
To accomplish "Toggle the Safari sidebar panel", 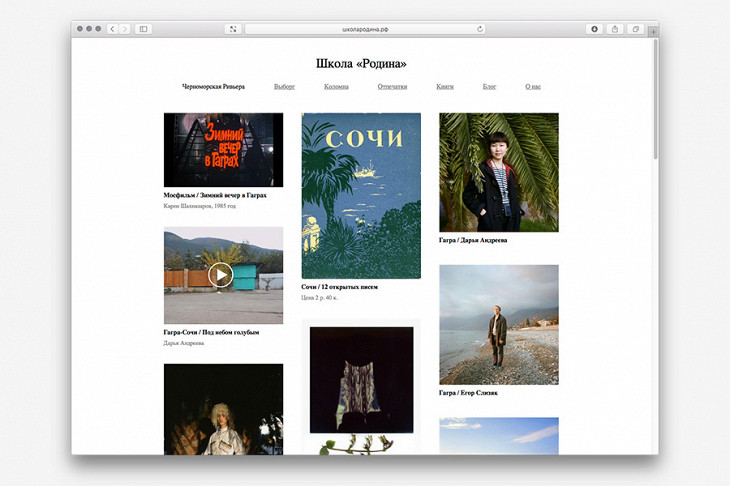I will pos(143,29).
